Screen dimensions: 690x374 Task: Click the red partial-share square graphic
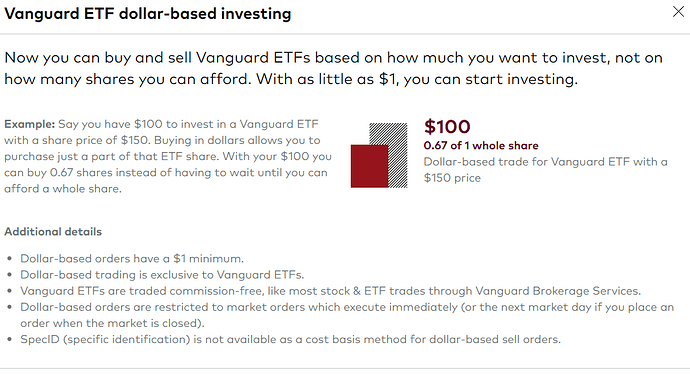[370, 166]
